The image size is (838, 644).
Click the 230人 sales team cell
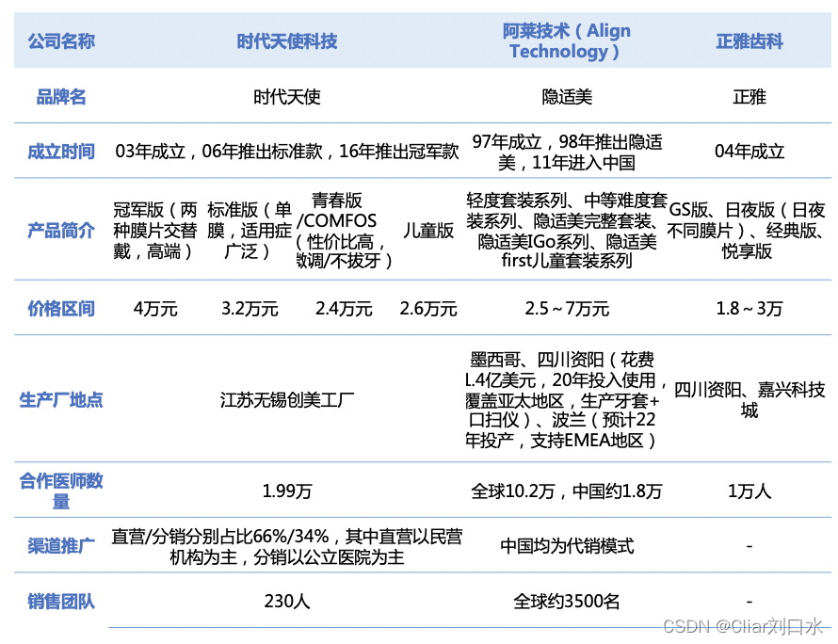pyautogui.click(x=287, y=602)
